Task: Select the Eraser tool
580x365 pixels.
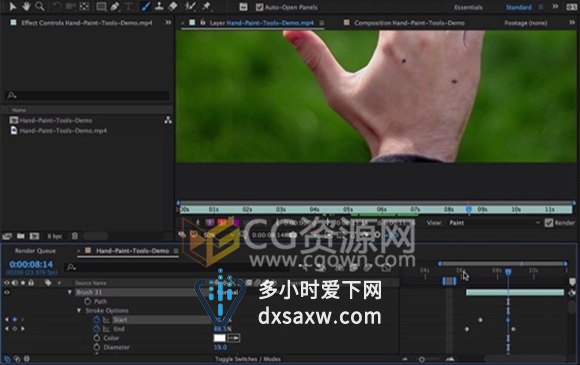Action: point(173,6)
